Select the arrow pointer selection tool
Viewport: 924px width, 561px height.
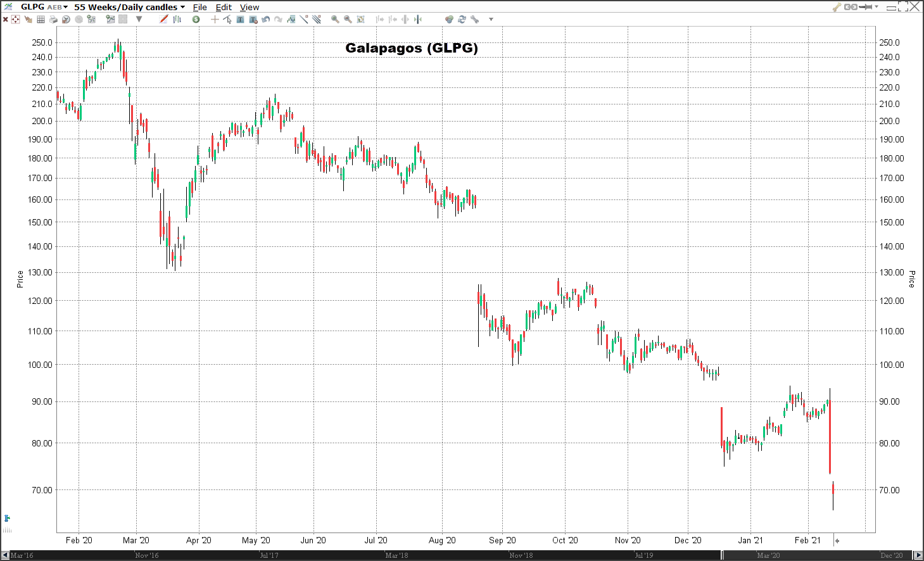pos(227,19)
